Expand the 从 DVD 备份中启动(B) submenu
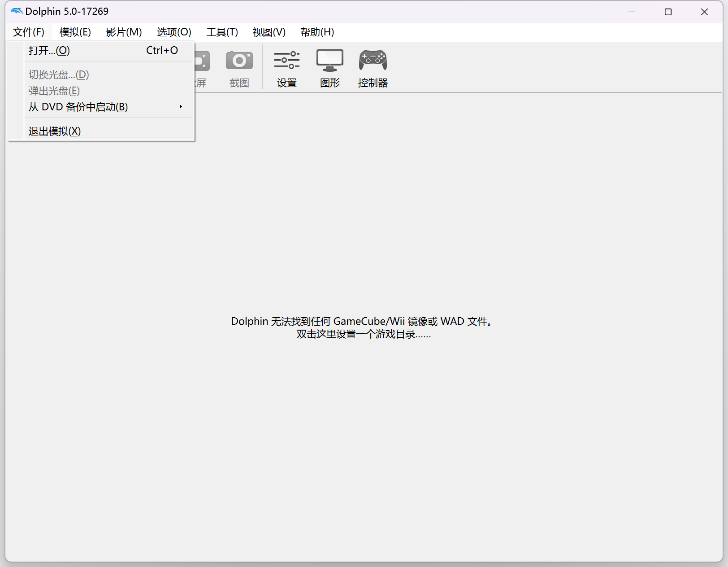 click(101, 107)
